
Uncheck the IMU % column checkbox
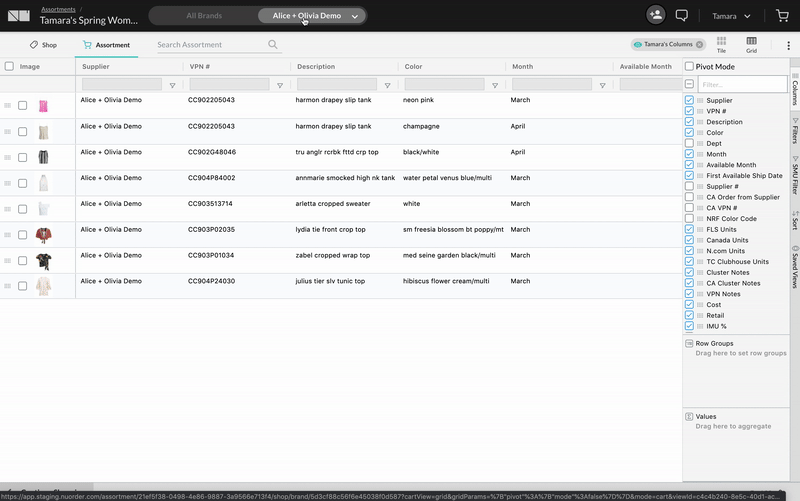click(689, 326)
